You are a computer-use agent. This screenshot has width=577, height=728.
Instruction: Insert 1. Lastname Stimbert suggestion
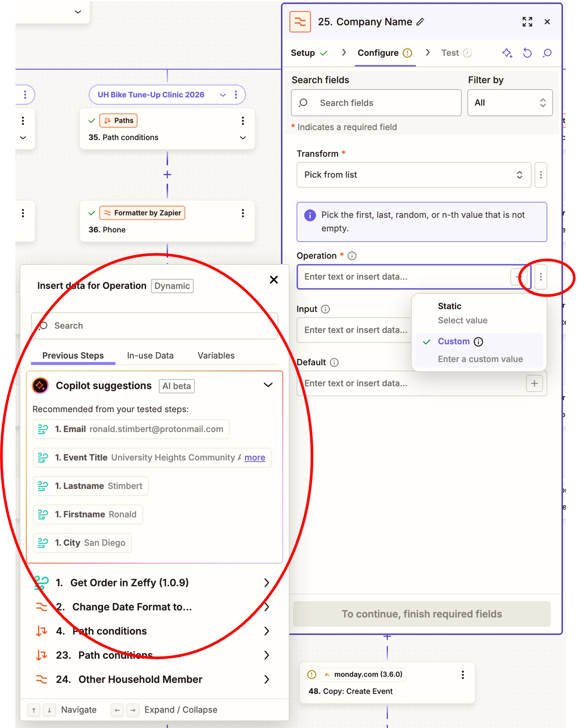[91, 486]
